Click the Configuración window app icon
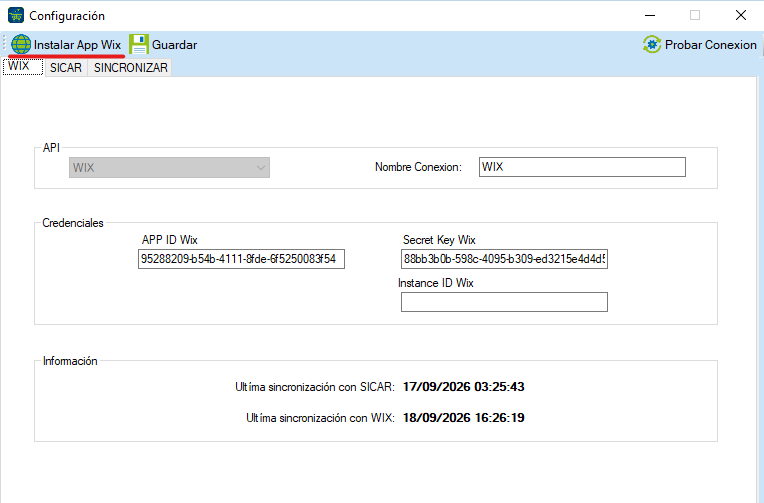Image resolution: width=764 pixels, height=503 pixels. point(16,16)
